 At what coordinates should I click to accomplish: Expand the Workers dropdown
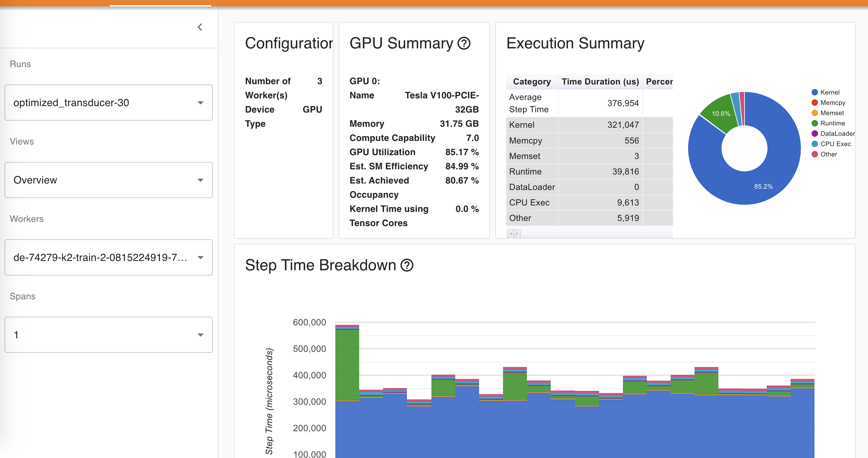click(108, 257)
